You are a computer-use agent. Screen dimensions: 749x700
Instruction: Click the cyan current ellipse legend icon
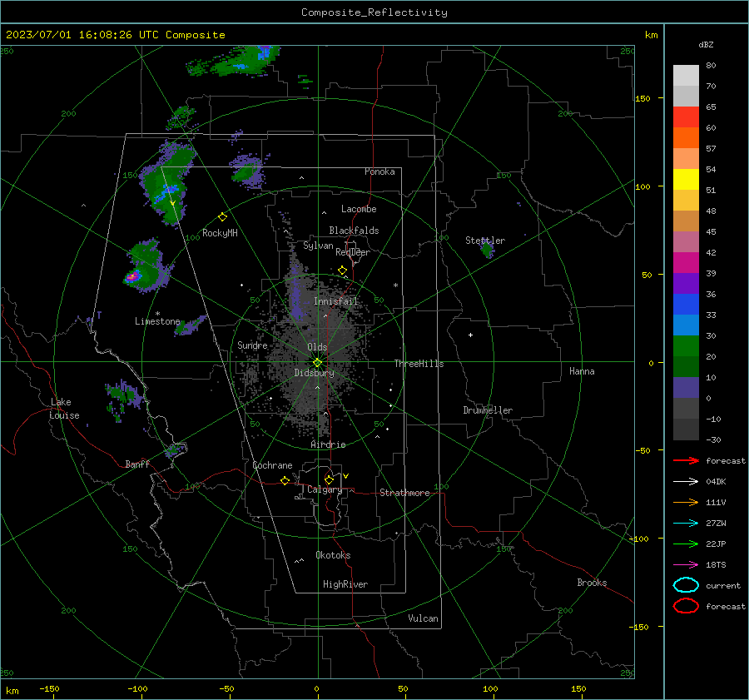(x=686, y=585)
